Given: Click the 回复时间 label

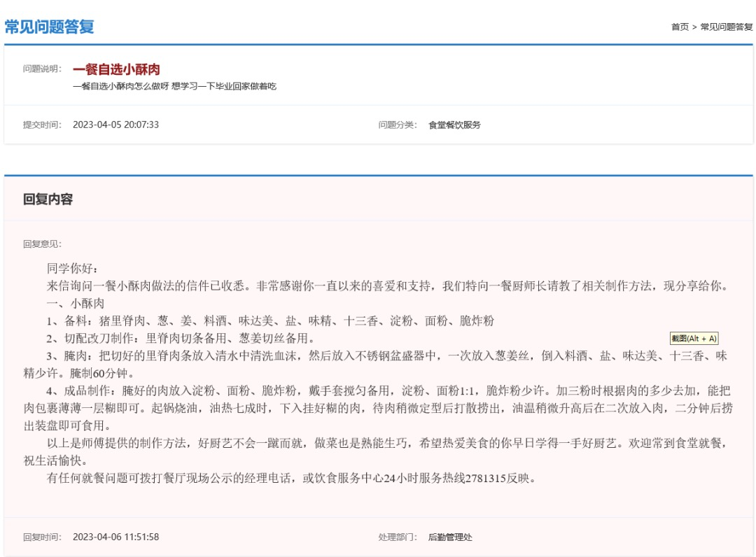Looking at the screenshot, I should 42,537.
